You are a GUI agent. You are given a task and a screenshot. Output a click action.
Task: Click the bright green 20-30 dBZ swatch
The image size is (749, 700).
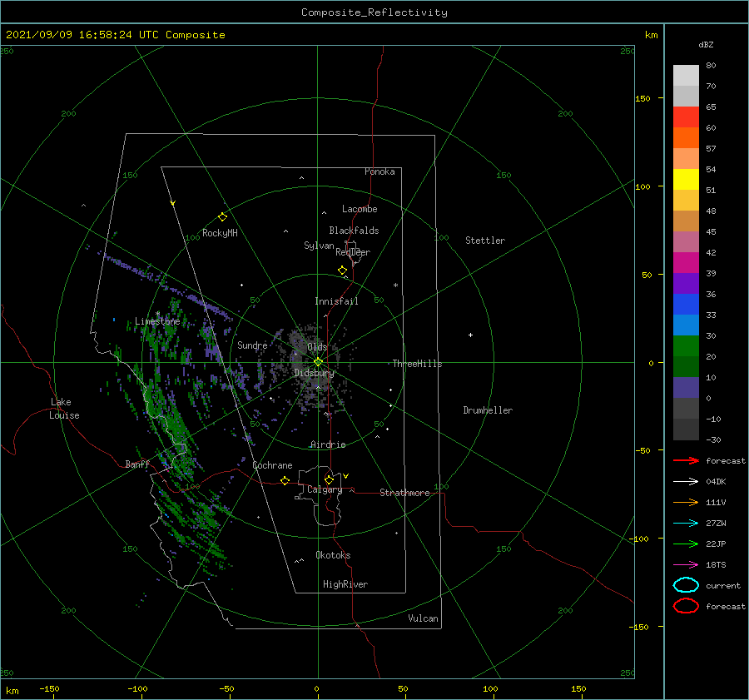click(x=686, y=345)
